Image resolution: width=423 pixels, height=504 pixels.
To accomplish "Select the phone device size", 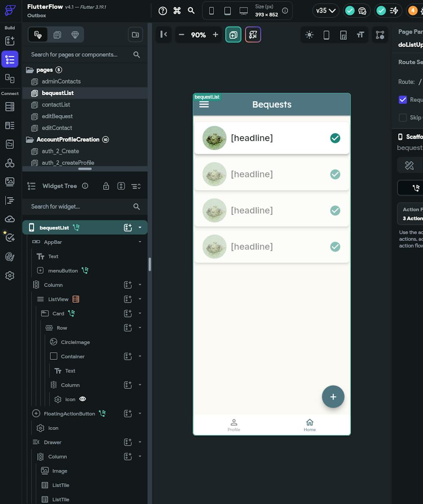I will tap(211, 11).
